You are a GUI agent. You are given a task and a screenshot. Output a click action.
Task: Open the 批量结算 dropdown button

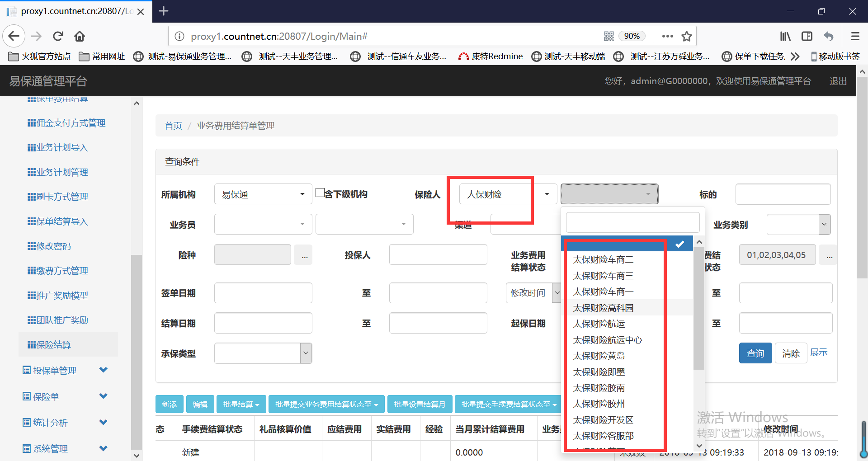point(241,404)
